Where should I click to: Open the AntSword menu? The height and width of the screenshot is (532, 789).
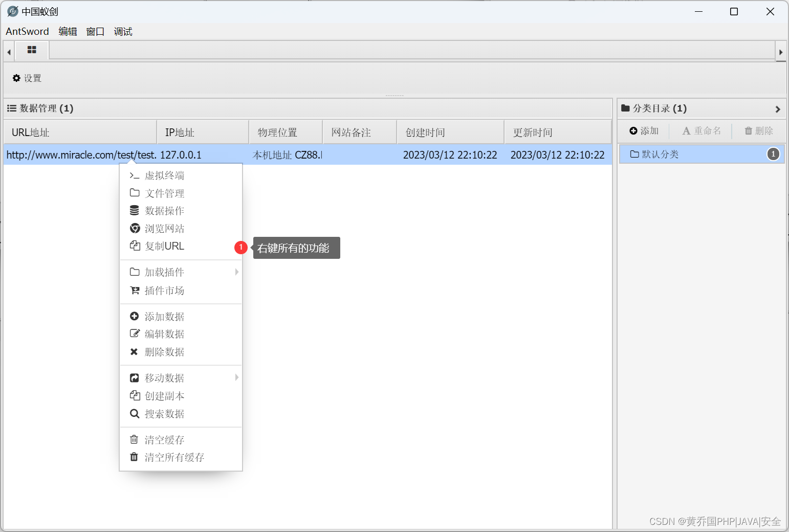click(27, 31)
